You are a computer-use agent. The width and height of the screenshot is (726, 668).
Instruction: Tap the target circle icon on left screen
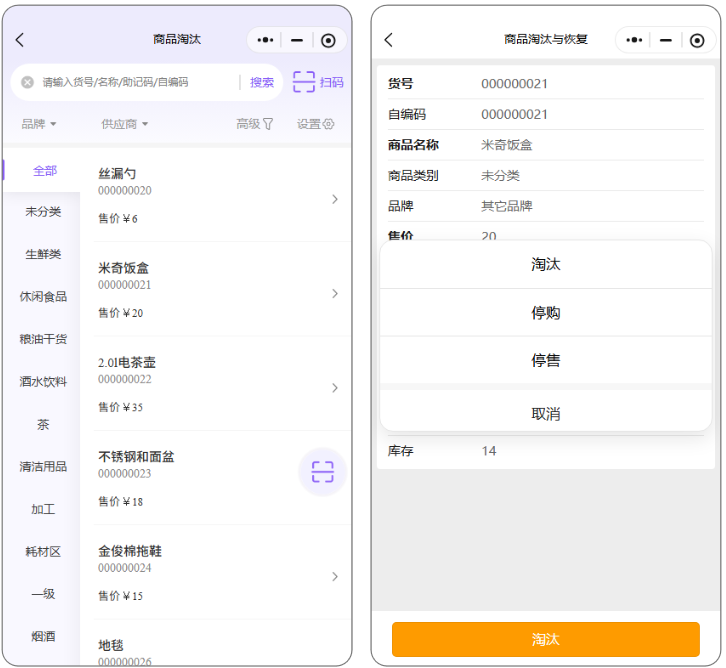tap(328, 40)
